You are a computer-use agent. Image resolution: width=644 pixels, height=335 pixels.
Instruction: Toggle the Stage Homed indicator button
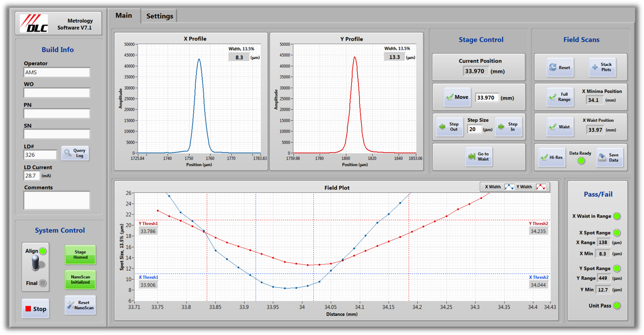pyautogui.click(x=80, y=255)
